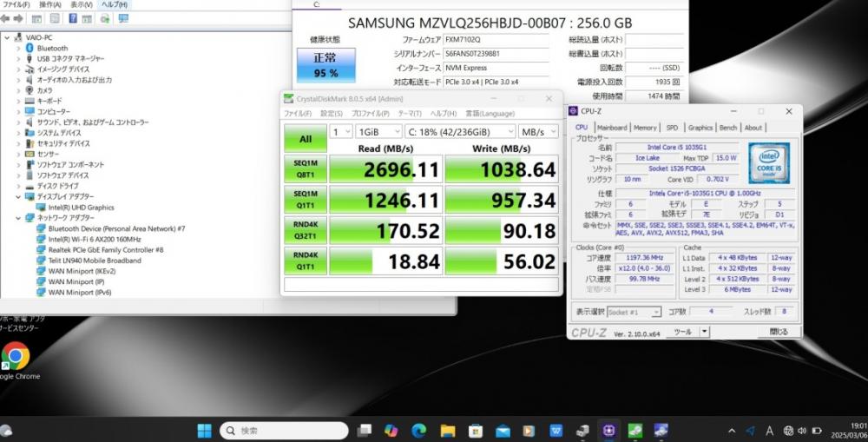
Task: Open the Windows Start button on taskbar
Action: click(204, 431)
